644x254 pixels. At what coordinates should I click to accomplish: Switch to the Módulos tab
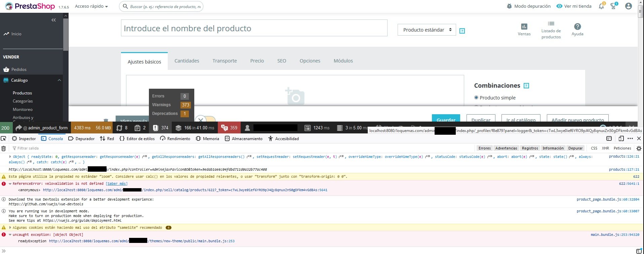[343, 61]
